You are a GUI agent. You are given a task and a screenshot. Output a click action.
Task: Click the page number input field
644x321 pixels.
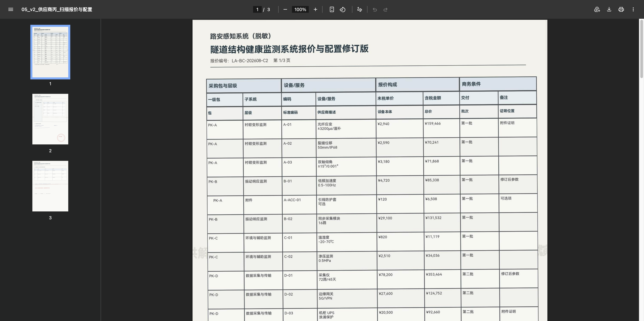(257, 10)
